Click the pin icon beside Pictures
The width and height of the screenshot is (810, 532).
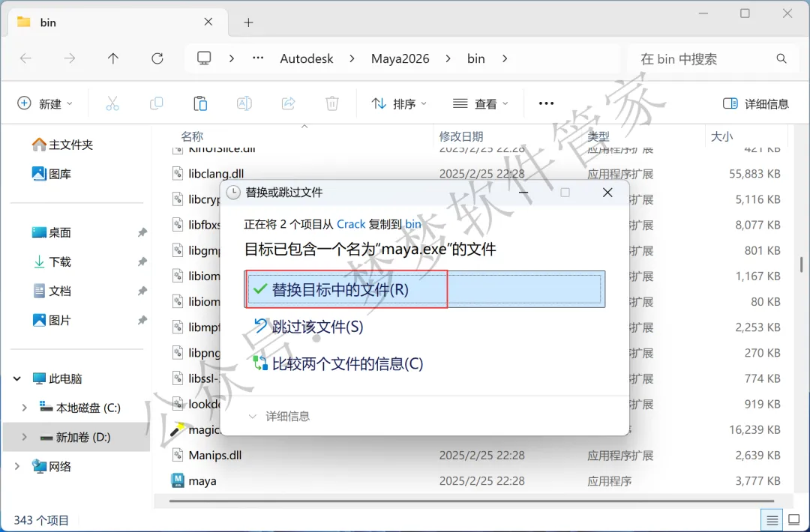[x=142, y=321]
